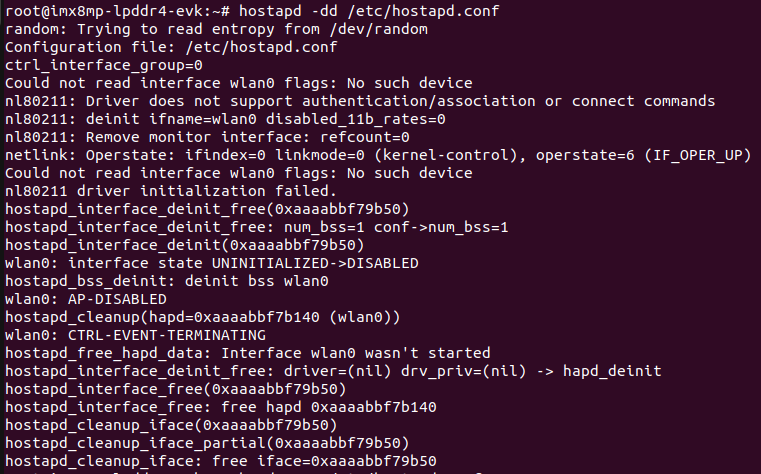The width and height of the screenshot is (761, 474).
Task: Select the "hostapd_interface_free: free hapd" line
Action: tap(220, 407)
